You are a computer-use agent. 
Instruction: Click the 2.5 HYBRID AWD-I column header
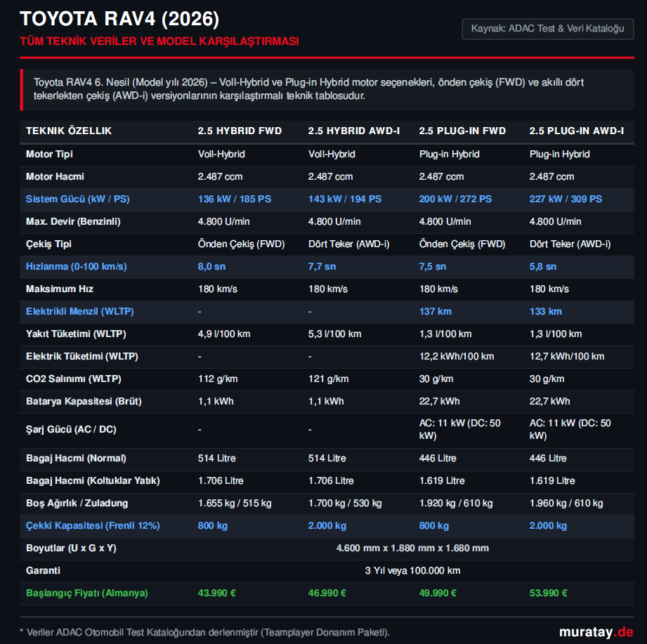(x=353, y=131)
